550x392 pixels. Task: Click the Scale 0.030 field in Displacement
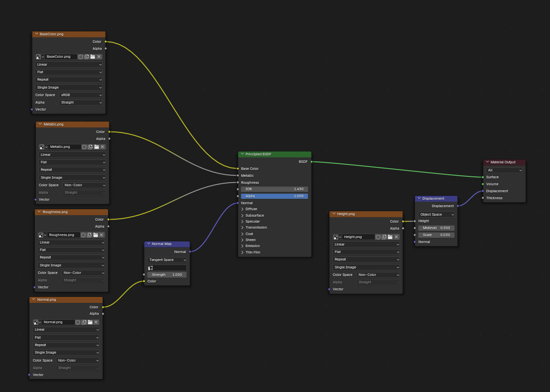[436, 235]
